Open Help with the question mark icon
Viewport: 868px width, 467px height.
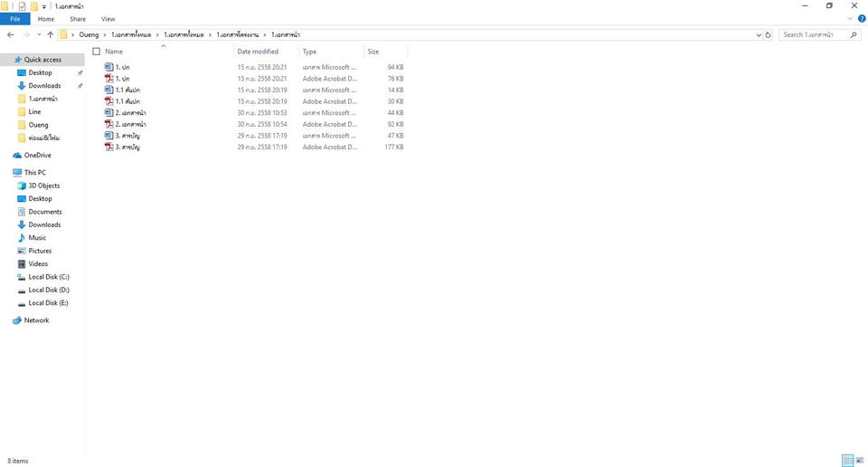point(862,19)
